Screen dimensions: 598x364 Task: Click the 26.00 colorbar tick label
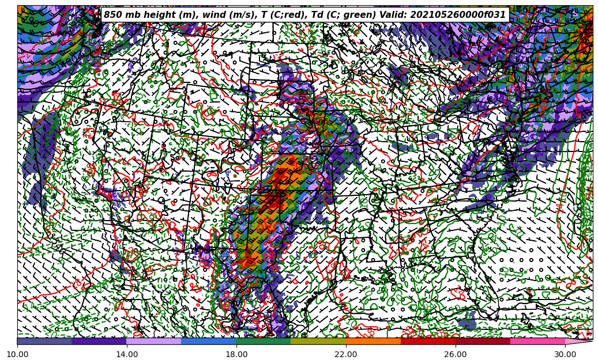click(x=456, y=354)
